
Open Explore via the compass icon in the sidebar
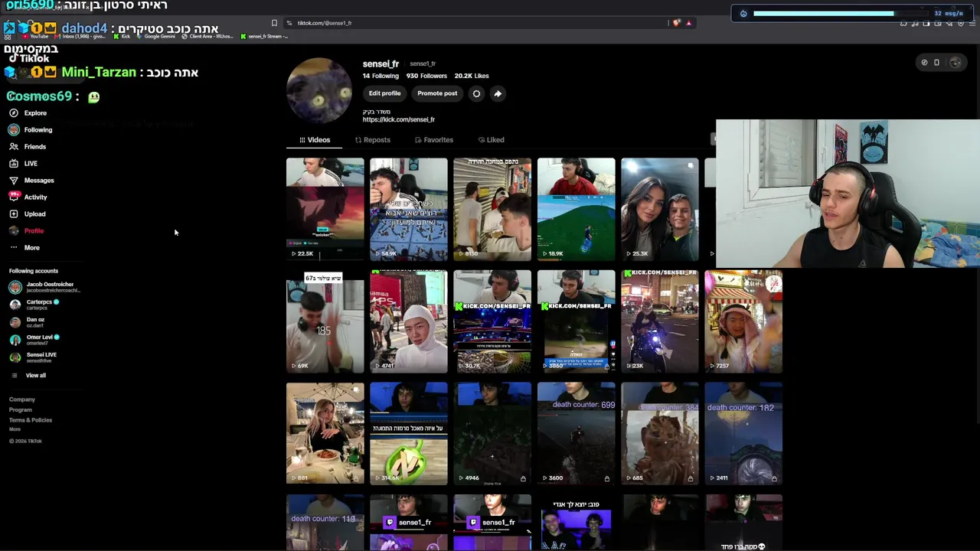14,113
